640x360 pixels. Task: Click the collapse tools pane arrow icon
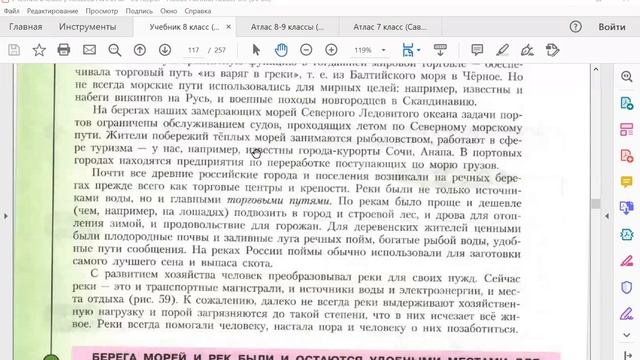[x=627, y=356]
